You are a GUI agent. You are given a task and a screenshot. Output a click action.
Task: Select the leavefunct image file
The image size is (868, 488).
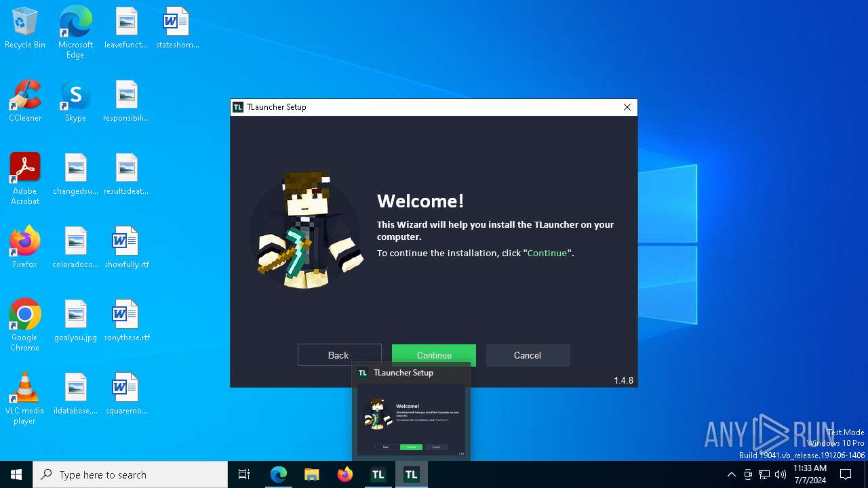126,28
